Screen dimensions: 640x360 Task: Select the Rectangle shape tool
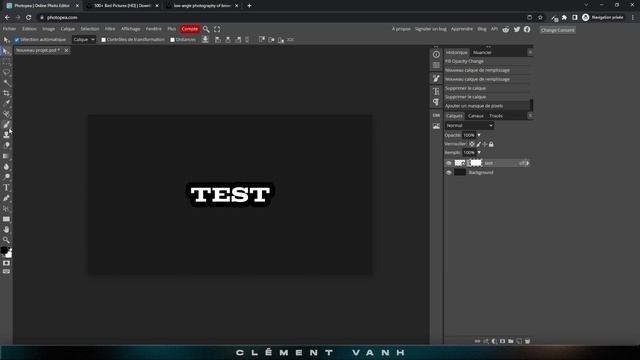[6, 219]
